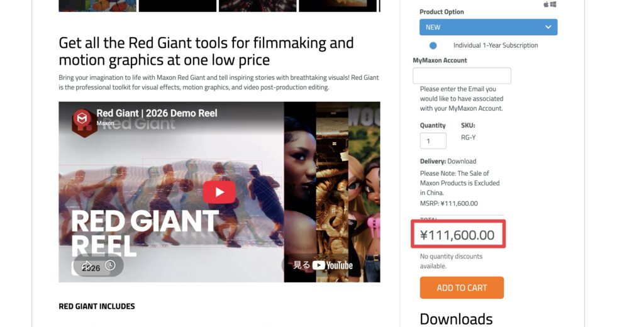Click the Product Option label

click(441, 12)
